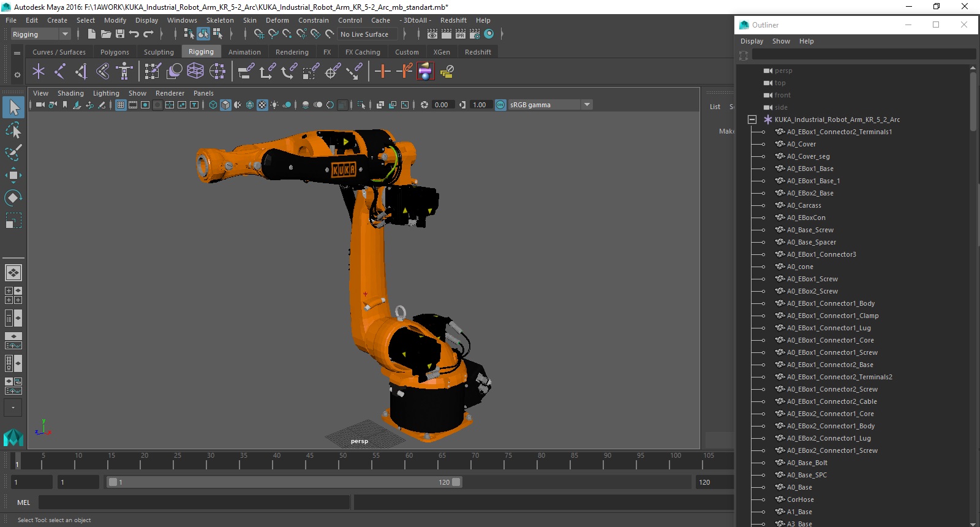This screenshot has width=980, height=527.
Task: Switch to the four-view layout icon
Action: tap(13, 295)
